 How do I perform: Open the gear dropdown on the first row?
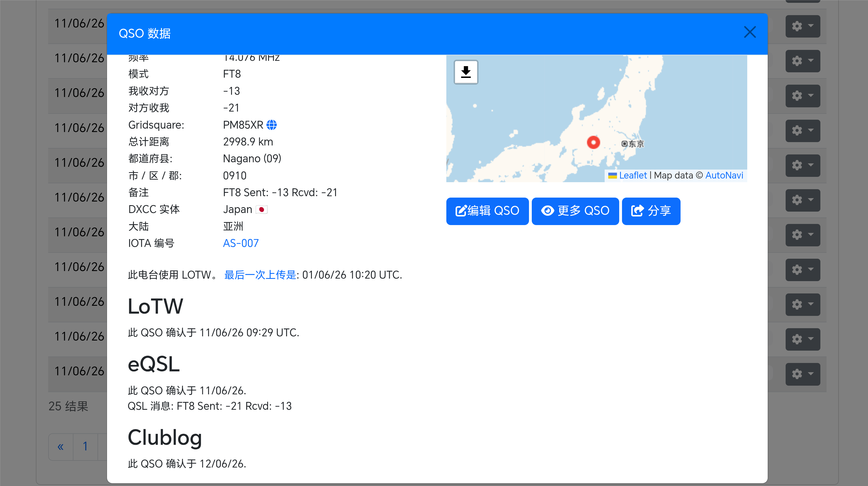click(x=803, y=26)
